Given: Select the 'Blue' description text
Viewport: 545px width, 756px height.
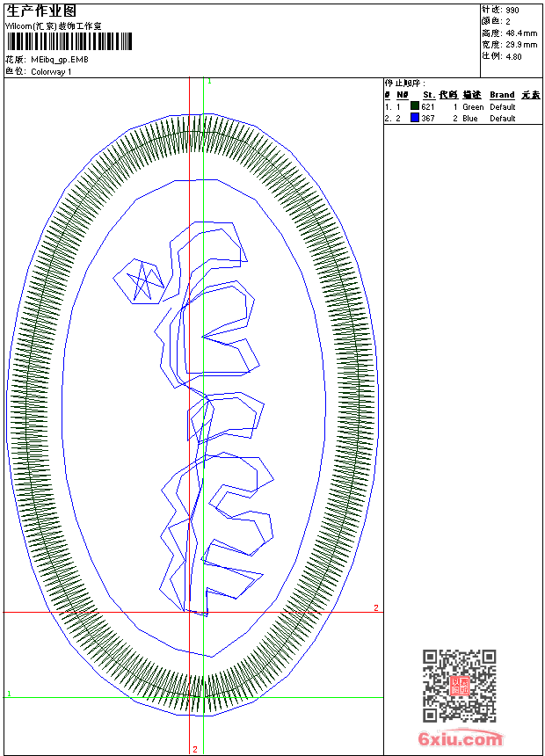Looking at the screenshot, I should pyautogui.click(x=469, y=118).
